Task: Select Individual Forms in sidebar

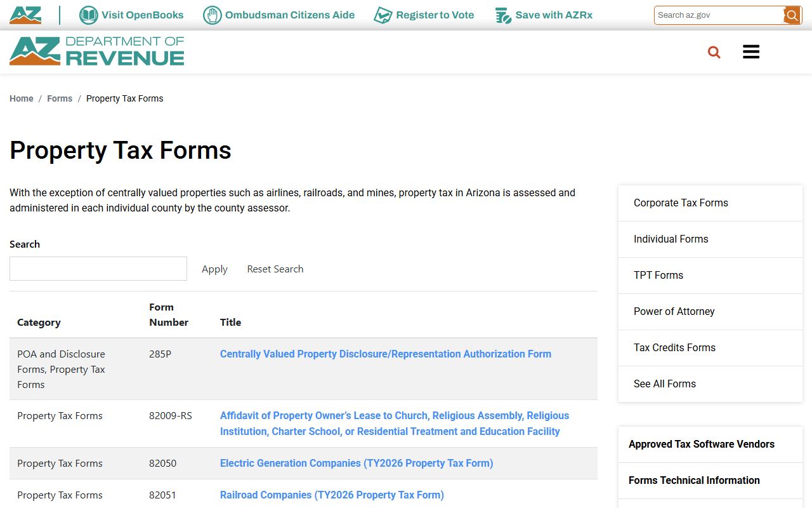Action: coord(710,239)
